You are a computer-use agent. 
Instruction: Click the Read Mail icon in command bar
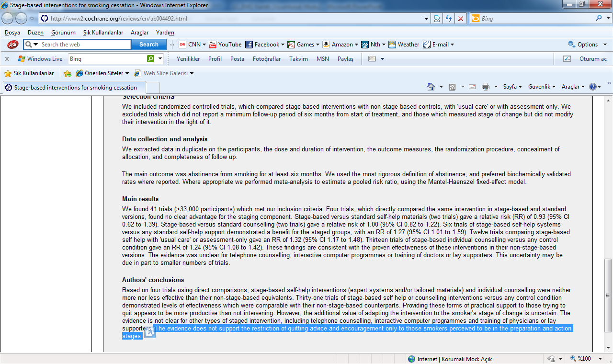point(472,87)
